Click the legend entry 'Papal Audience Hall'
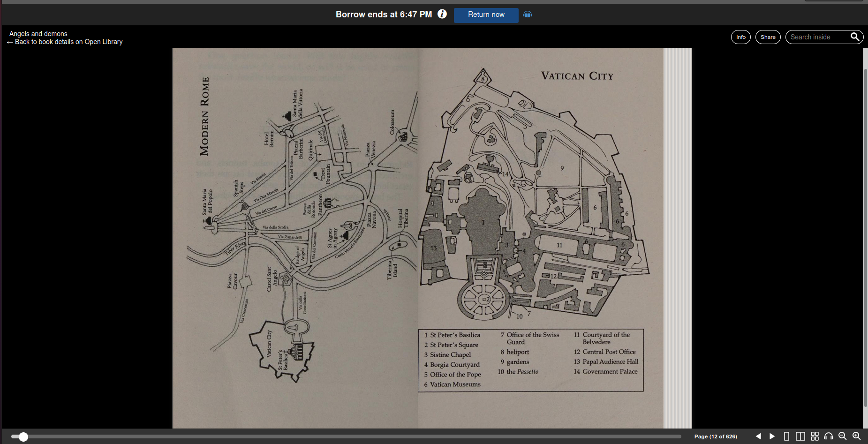 (x=611, y=362)
